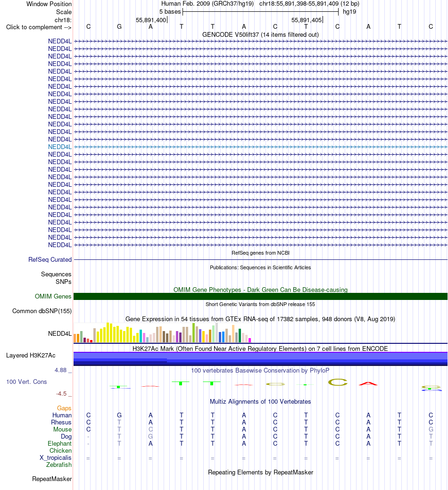Select the Chicken species row label
Image resolution: width=448 pixels, height=490 pixels.
60,451
